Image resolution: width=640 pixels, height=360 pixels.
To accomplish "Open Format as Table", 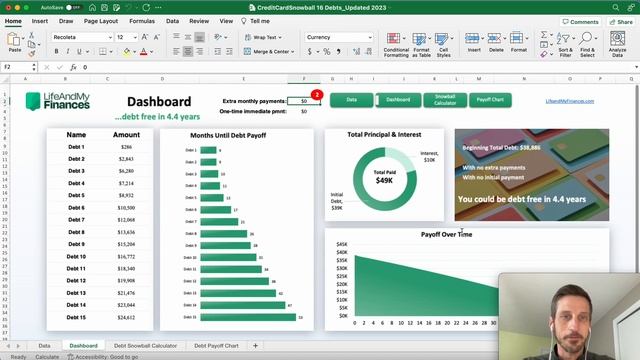I will tap(421, 45).
